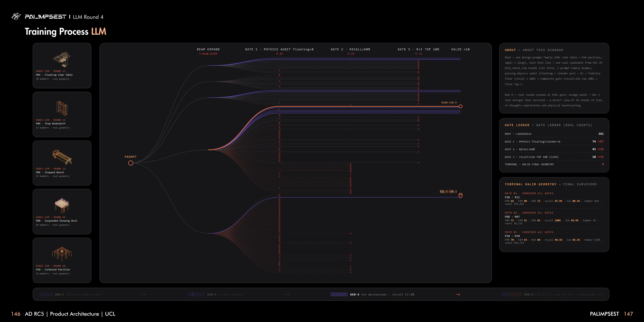Click the GEN-3 purple square block indicator
Viewport: 644px width, 322px height.
point(339,294)
